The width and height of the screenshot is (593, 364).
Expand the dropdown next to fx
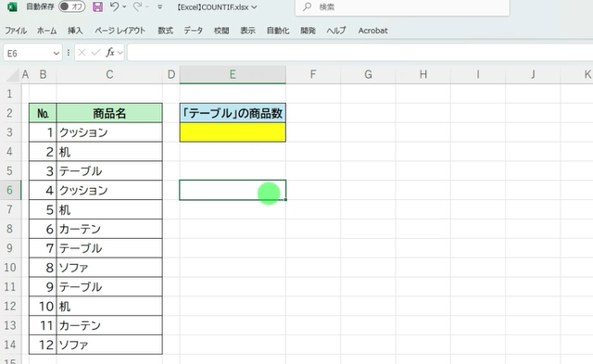point(120,53)
